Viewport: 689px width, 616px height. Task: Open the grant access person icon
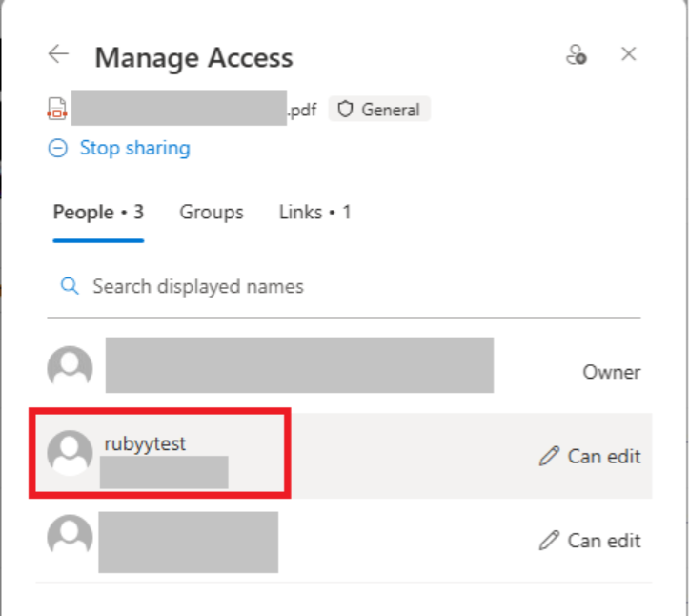576,55
